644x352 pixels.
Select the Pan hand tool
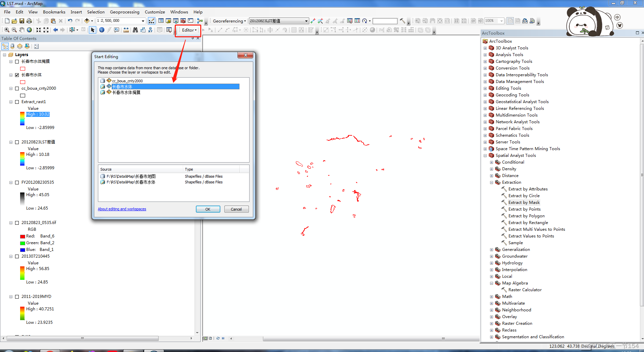click(22, 30)
